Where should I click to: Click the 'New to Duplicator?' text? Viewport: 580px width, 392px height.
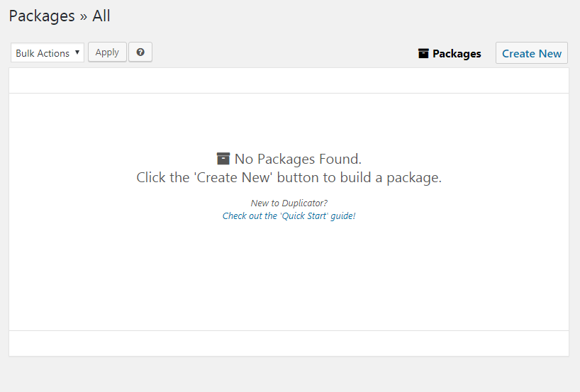coord(289,203)
